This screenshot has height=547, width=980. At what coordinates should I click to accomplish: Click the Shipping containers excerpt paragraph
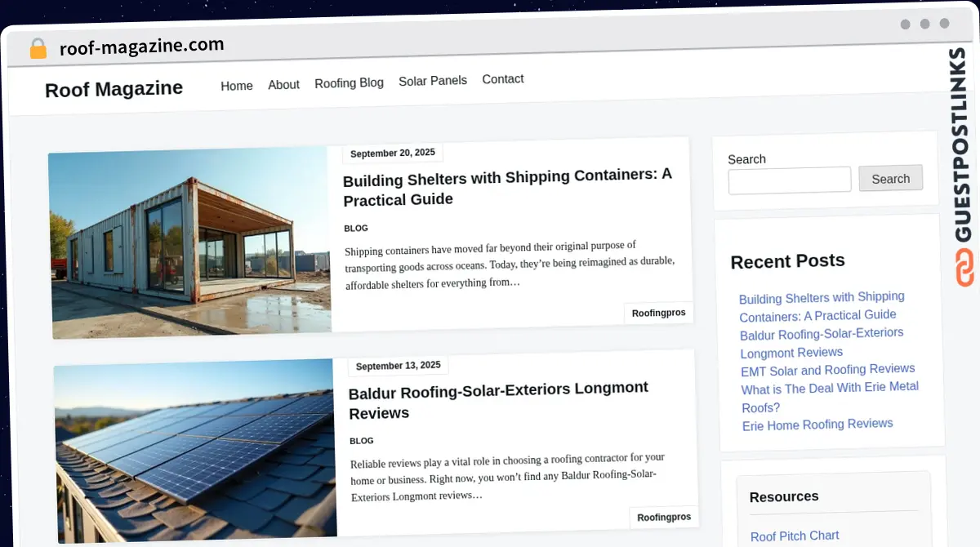510,265
